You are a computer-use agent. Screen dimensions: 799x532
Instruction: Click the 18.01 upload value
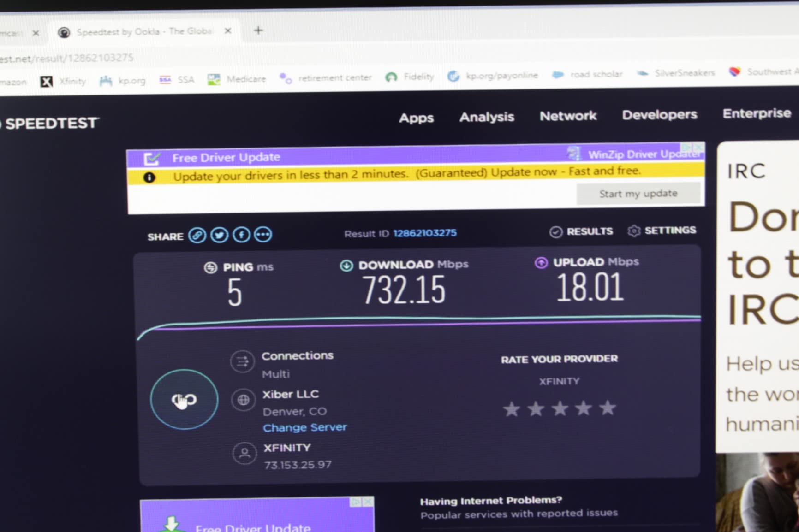coord(590,287)
